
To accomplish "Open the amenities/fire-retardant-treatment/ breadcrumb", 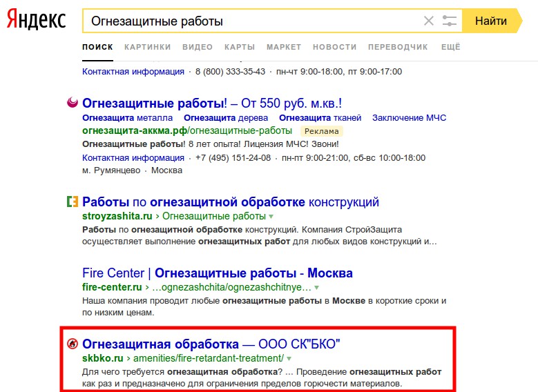I will (x=209, y=358).
